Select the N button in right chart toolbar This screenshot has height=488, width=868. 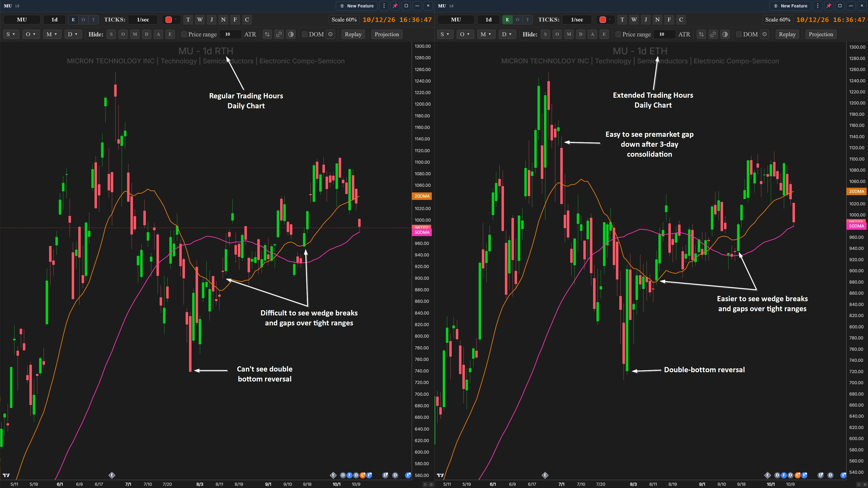coord(658,19)
